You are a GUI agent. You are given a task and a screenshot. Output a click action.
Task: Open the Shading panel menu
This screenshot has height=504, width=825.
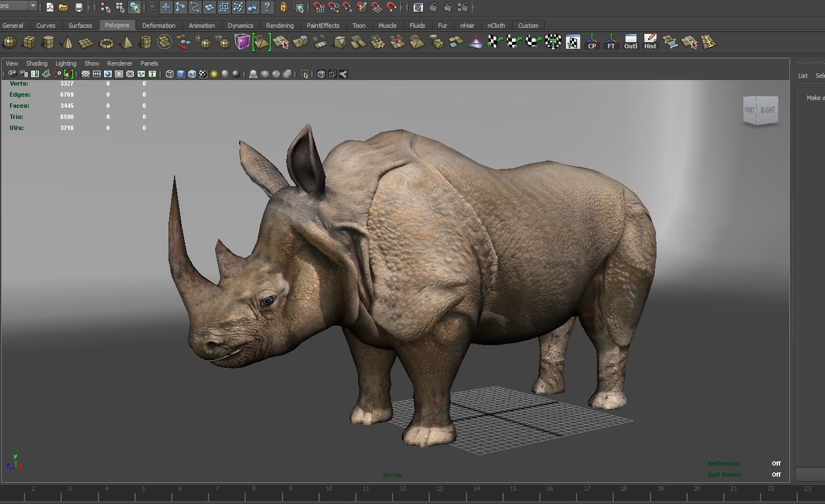(37, 63)
